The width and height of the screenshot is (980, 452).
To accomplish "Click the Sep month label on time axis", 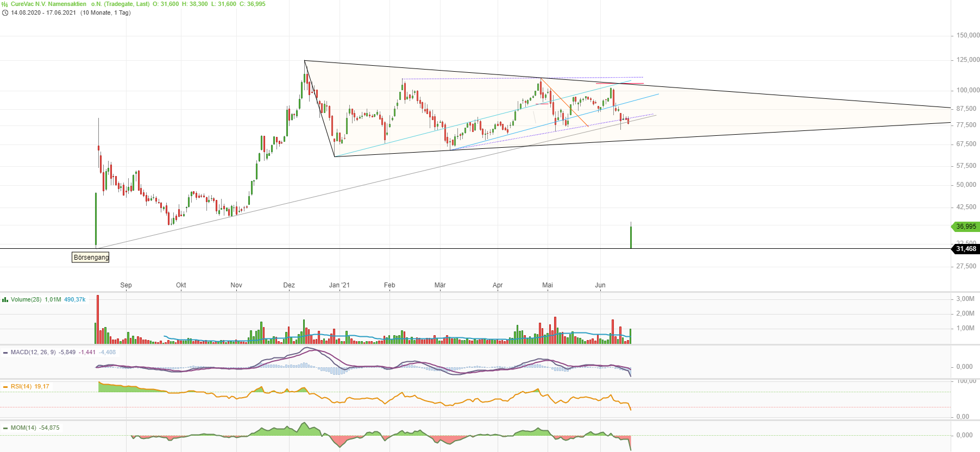I will 126,285.
